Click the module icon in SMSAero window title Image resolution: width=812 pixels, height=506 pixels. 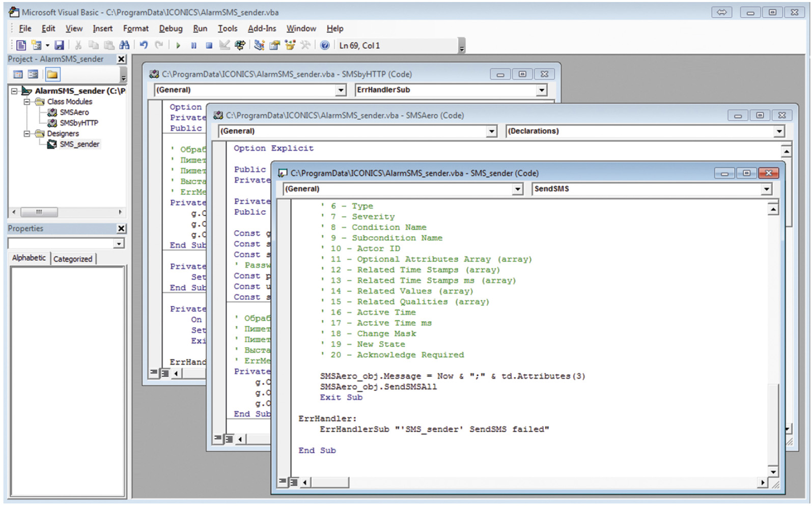point(218,116)
